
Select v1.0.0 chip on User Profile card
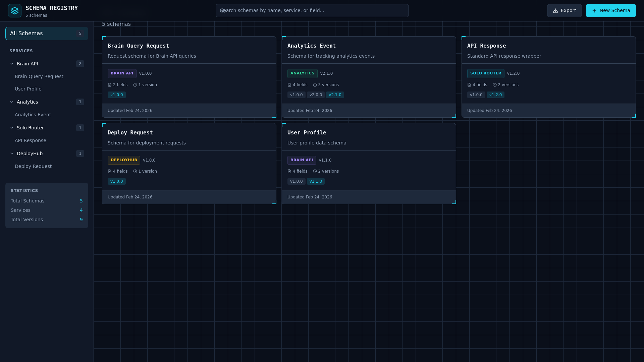[x=297, y=181]
